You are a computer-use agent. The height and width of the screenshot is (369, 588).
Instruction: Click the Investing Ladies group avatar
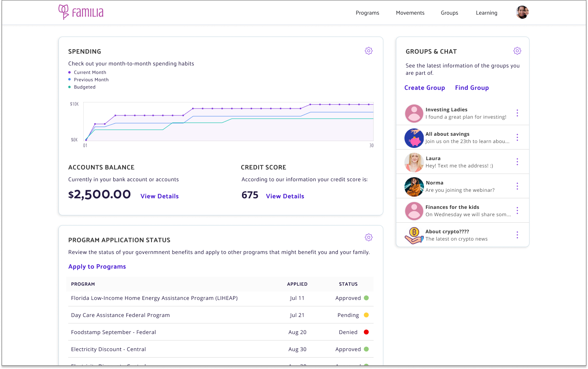click(414, 113)
